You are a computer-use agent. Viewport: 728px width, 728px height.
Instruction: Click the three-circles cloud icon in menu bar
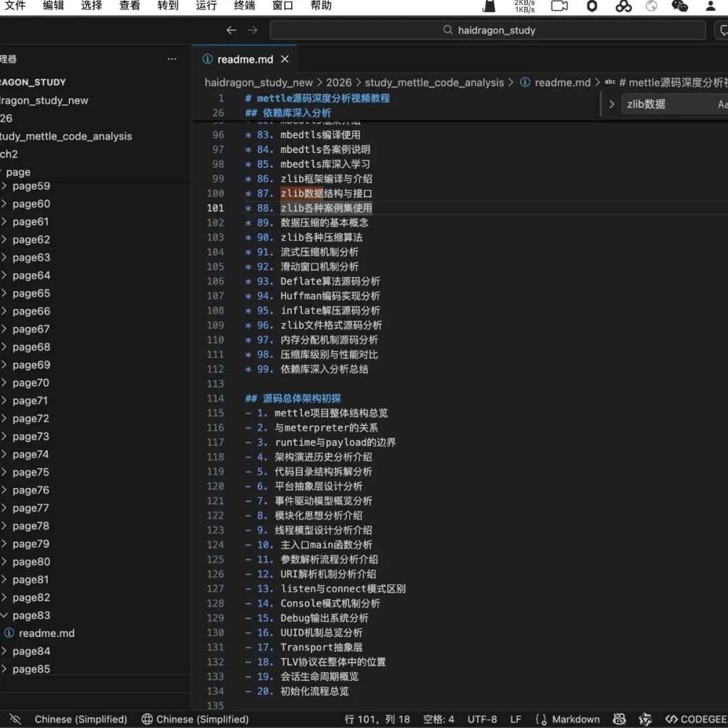[623, 6]
